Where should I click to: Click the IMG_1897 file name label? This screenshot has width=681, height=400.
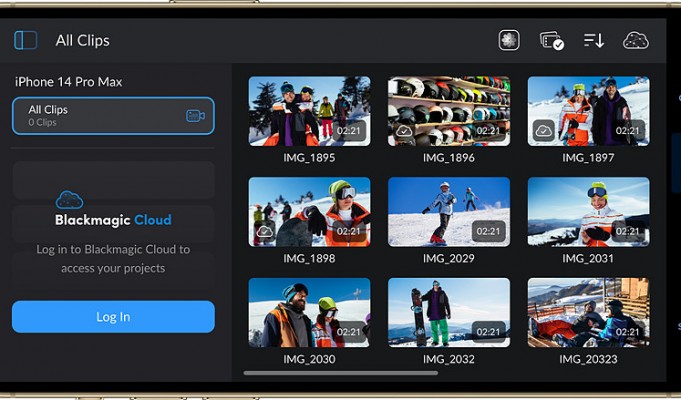click(588, 158)
